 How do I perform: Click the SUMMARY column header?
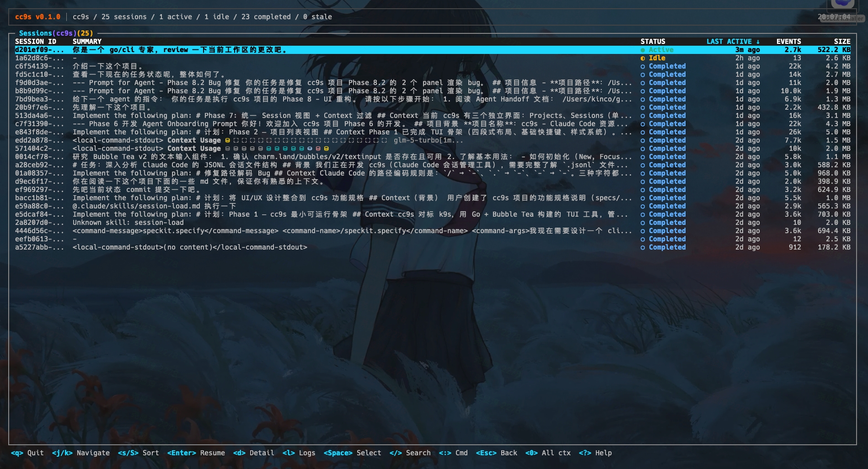tap(87, 42)
